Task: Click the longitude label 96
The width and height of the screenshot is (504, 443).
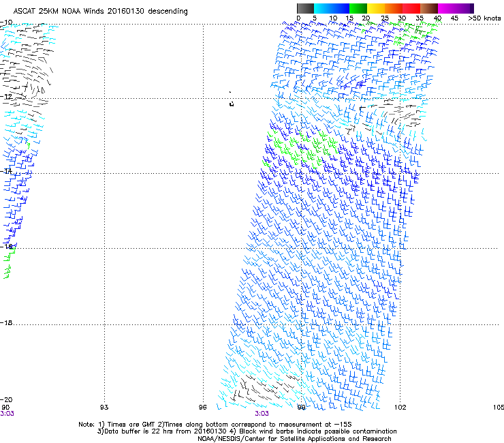Action: pos(202,408)
